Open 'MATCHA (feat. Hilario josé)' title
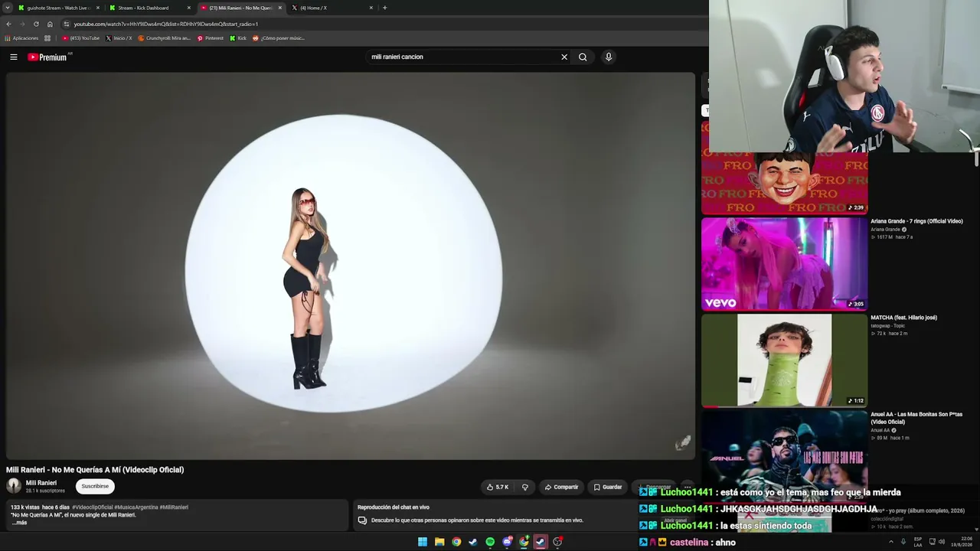This screenshot has width=980, height=551. coord(903,318)
